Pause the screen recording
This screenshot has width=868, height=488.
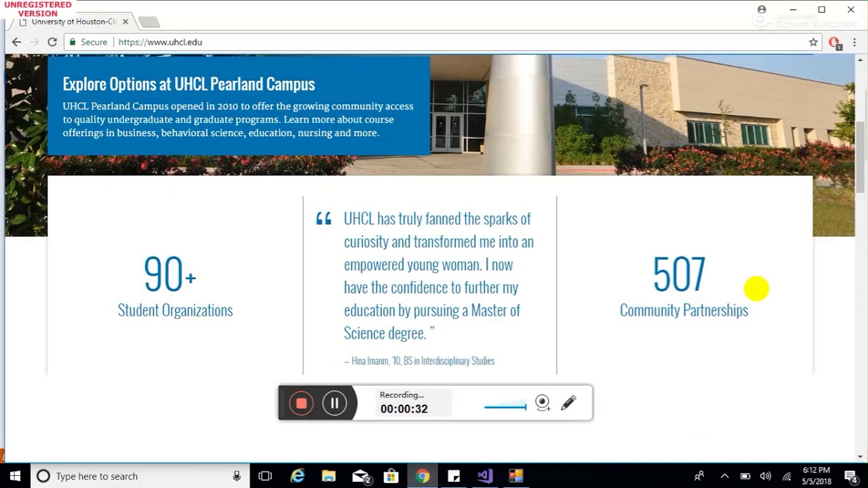pyautogui.click(x=334, y=403)
